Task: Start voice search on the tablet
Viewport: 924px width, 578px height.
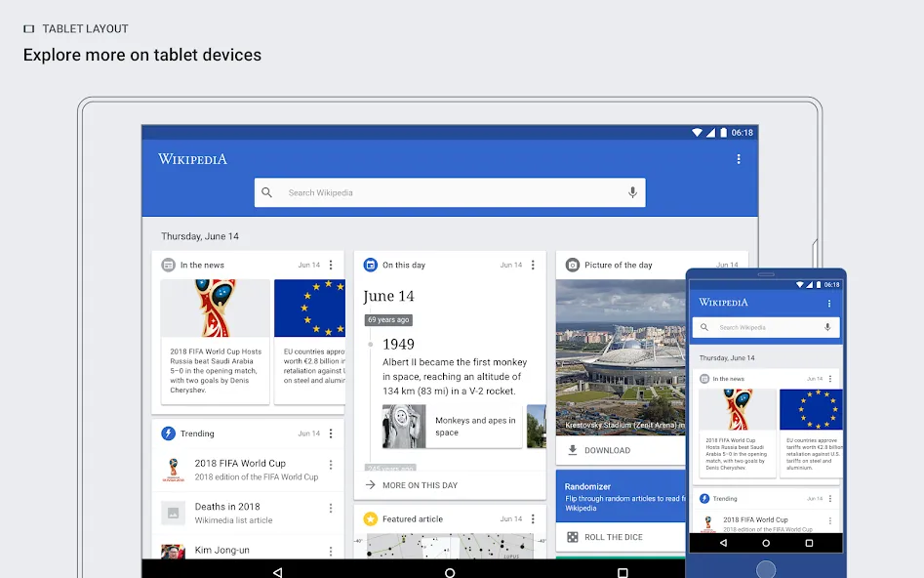Action: point(632,193)
